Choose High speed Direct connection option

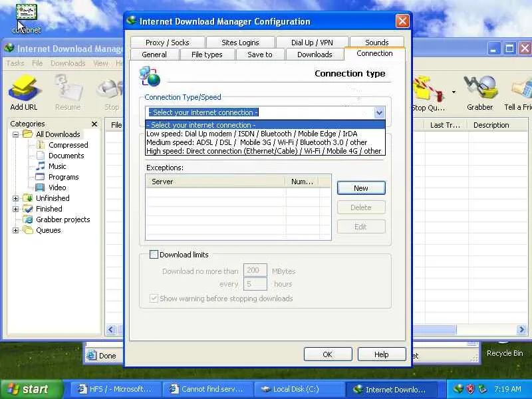pos(265,151)
